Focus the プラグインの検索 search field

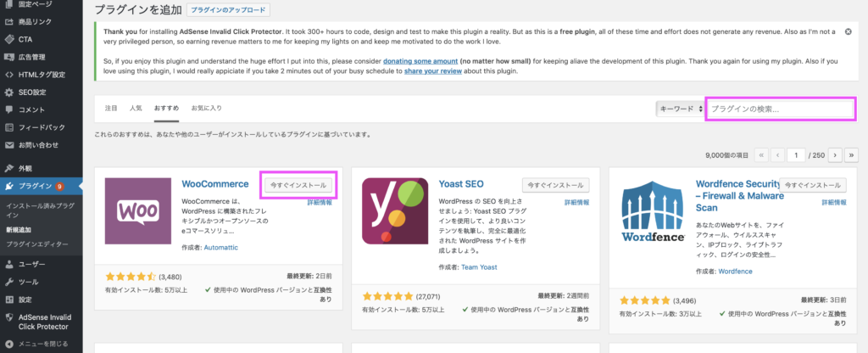coord(781,109)
